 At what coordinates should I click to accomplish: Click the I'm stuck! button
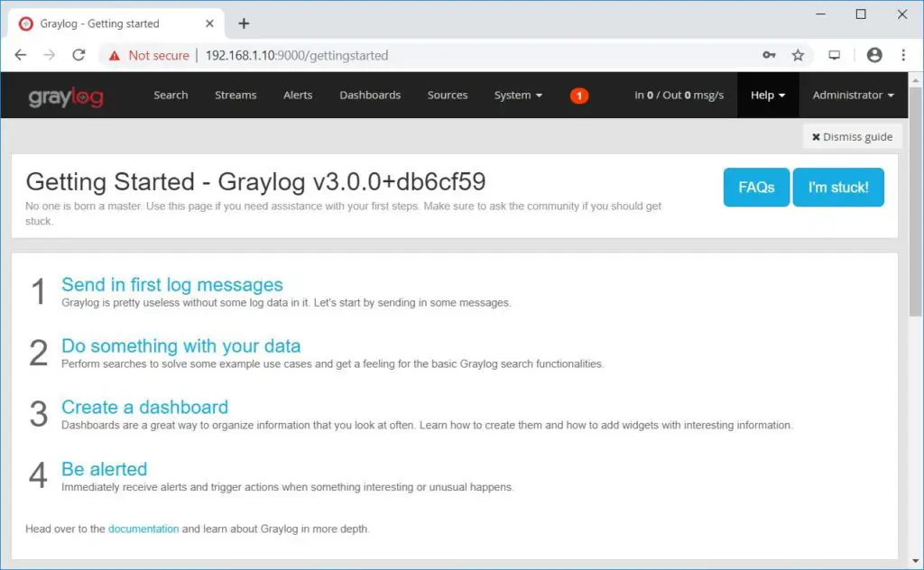pyautogui.click(x=838, y=188)
